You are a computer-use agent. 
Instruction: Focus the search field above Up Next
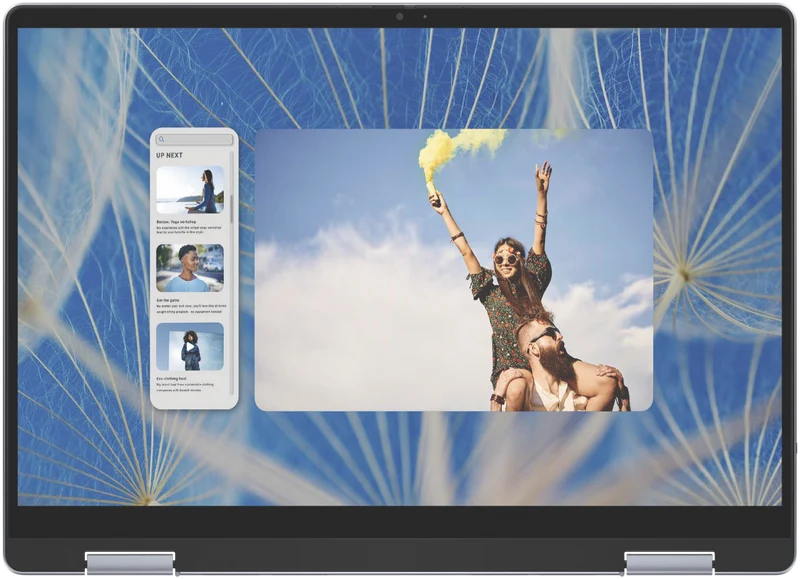click(x=194, y=139)
